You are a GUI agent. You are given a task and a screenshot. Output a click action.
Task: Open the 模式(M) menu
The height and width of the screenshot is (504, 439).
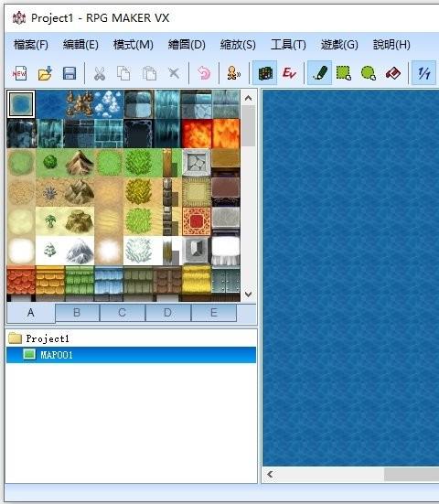pos(133,44)
